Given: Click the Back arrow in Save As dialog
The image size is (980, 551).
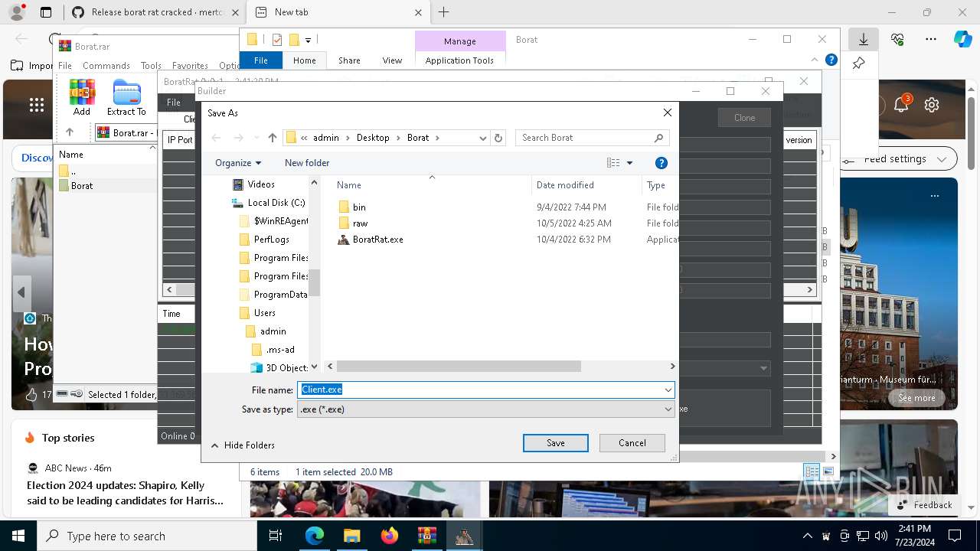Looking at the screenshot, I should [x=216, y=138].
